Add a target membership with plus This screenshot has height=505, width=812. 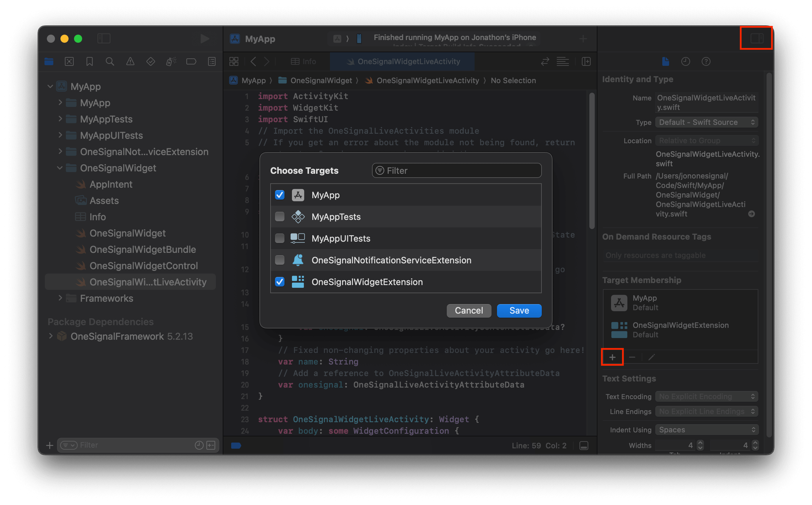point(612,357)
